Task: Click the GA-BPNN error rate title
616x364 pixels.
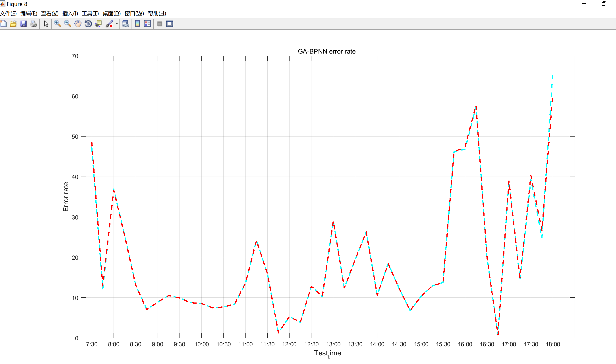Action: click(x=326, y=51)
